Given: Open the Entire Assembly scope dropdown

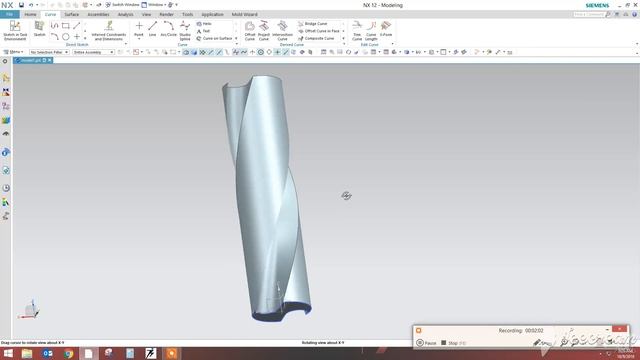Looking at the screenshot, I should pos(93,52).
